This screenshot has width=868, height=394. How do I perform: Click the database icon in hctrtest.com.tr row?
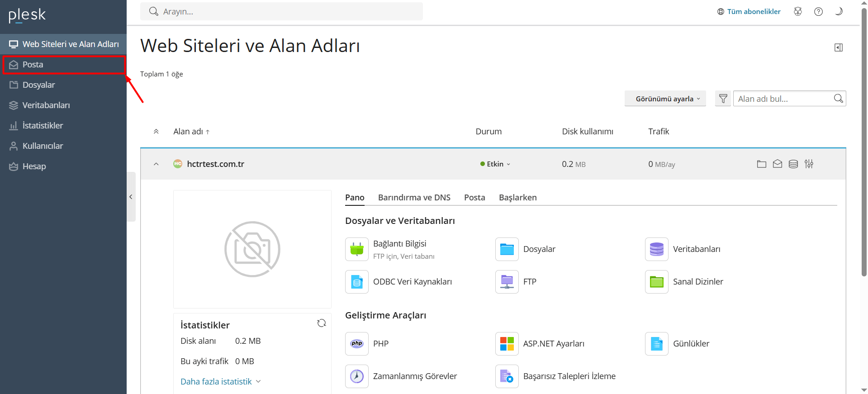(793, 164)
